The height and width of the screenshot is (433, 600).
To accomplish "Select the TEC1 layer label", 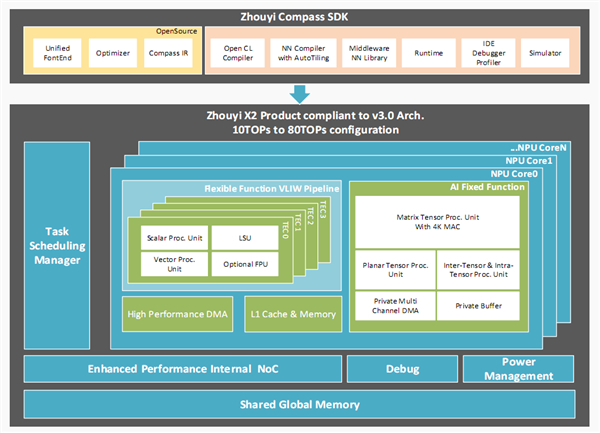I will point(298,223).
